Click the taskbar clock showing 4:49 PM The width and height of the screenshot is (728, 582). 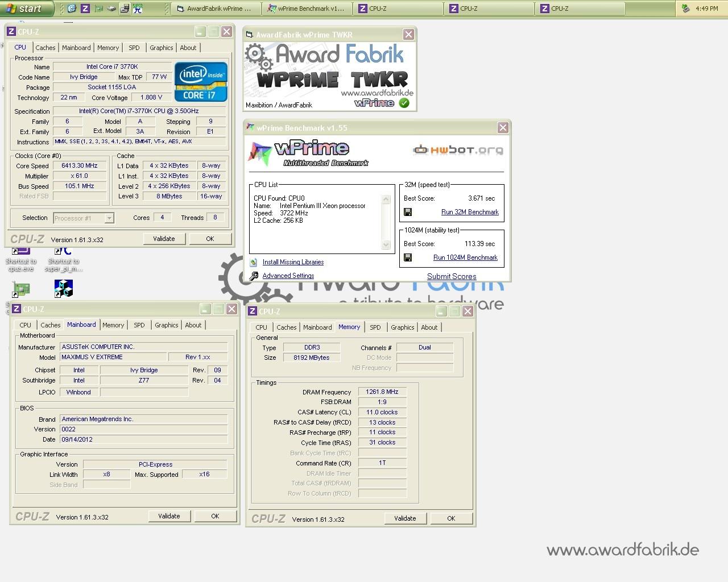point(707,9)
